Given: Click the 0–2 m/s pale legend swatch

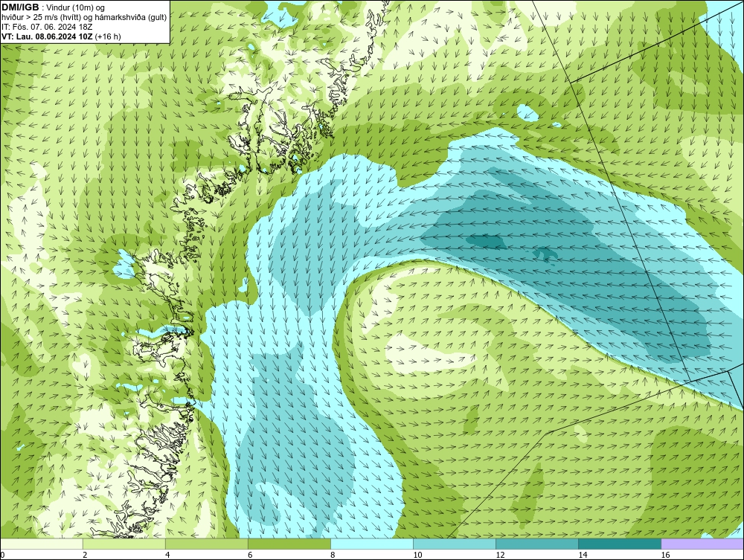Looking at the screenshot, I should [42, 544].
